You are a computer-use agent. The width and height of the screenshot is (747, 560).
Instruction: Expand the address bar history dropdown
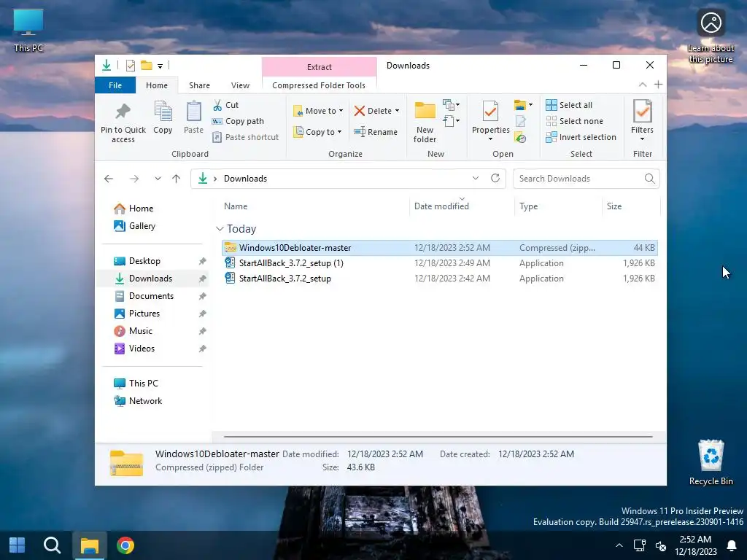476,178
